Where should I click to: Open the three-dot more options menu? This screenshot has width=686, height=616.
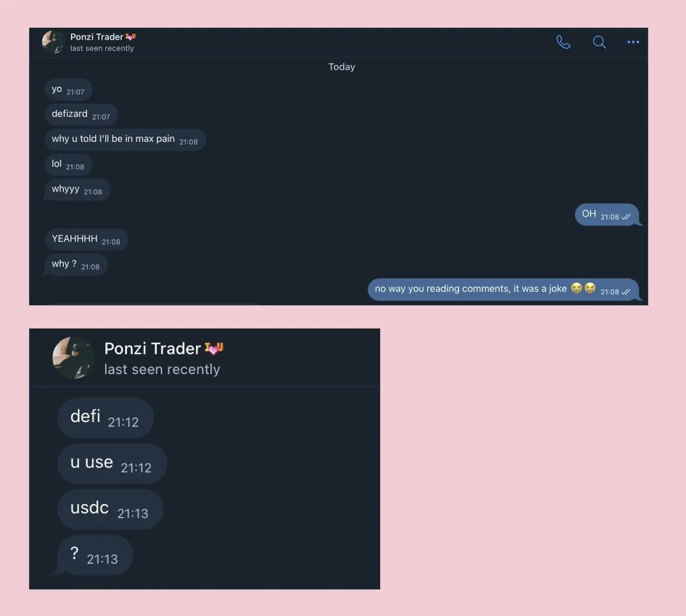[x=633, y=42]
